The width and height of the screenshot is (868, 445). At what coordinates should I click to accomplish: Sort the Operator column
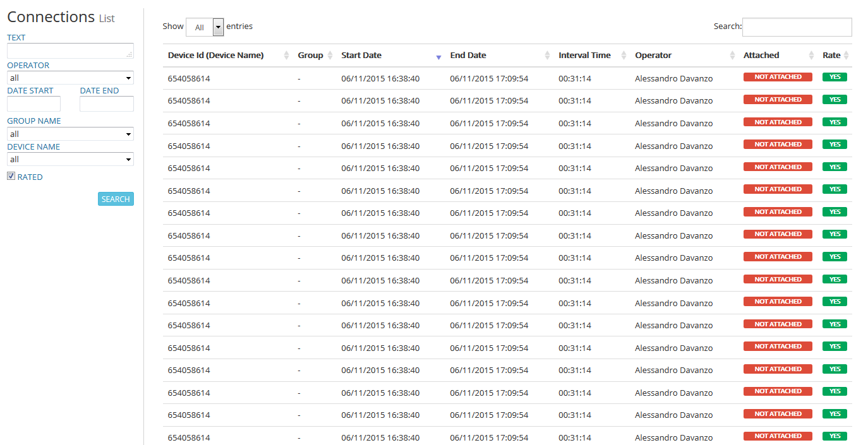pyautogui.click(x=732, y=55)
